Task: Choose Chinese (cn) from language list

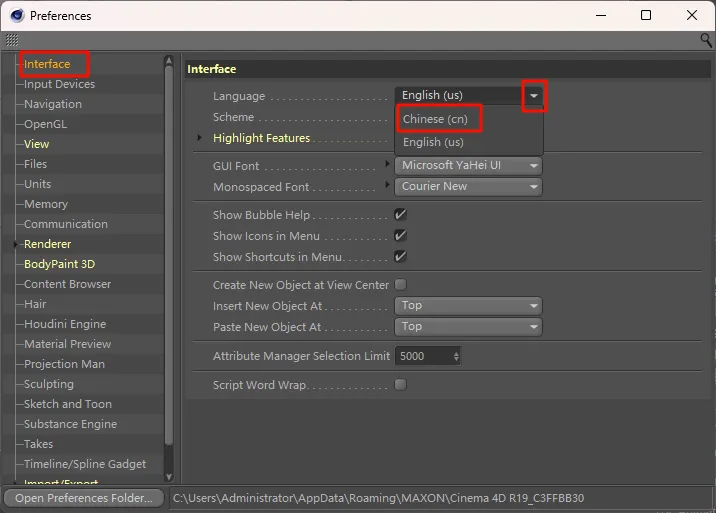Action: 435,119
